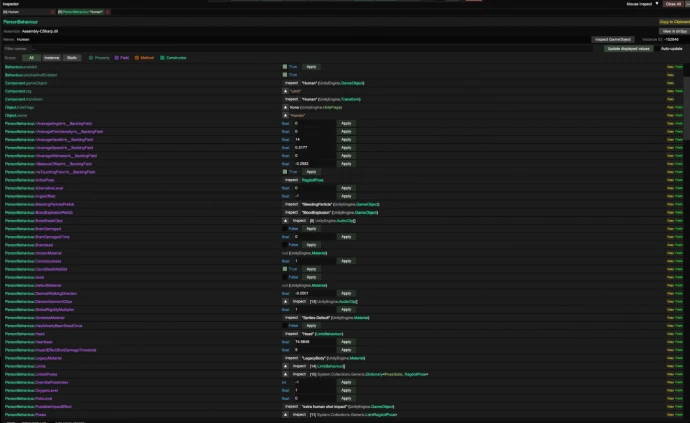The height and width of the screenshot is (423, 690).
Task: Toggle the HasAlreadyBeenDeadOnce boolean checkbox
Action: point(285,326)
